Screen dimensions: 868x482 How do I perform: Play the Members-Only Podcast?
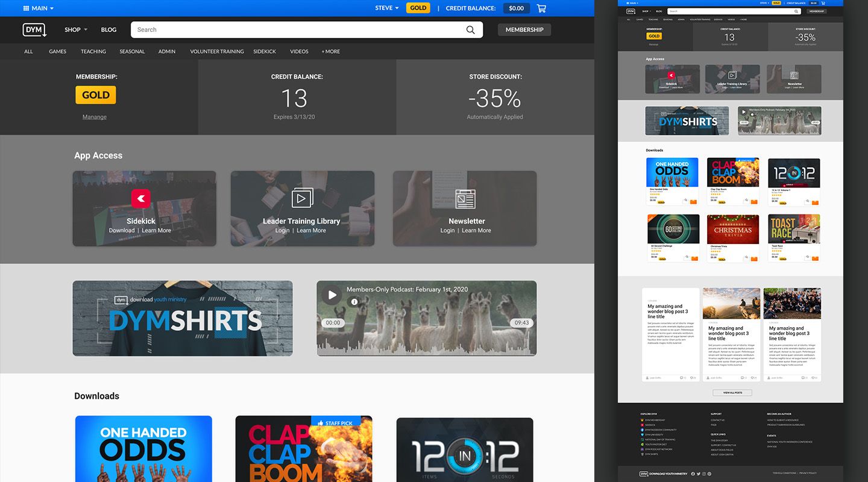click(x=332, y=295)
